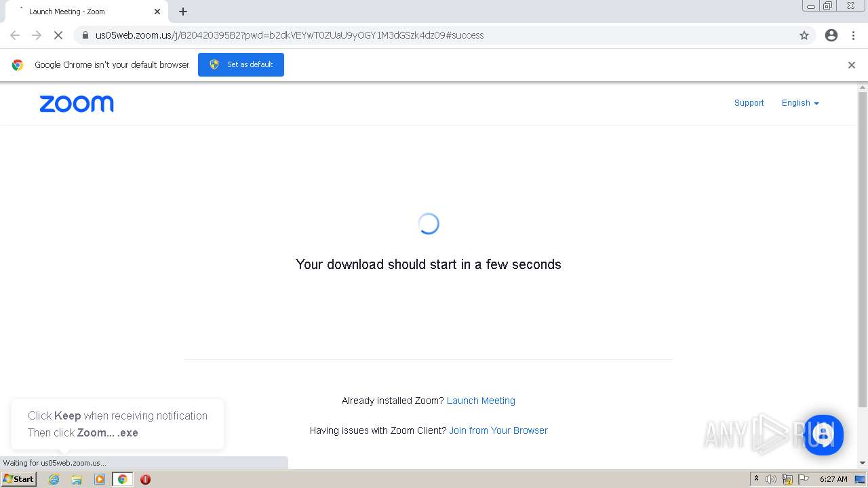Click the scrollbar up arrow
The image size is (868, 488).
tap(863, 87)
